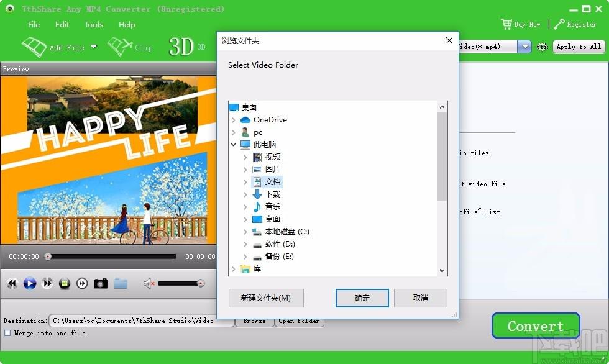Viewport: 609px width, 364px height.
Task: Expand the 软件 (D:) node
Action: pyautogui.click(x=245, y=244)
